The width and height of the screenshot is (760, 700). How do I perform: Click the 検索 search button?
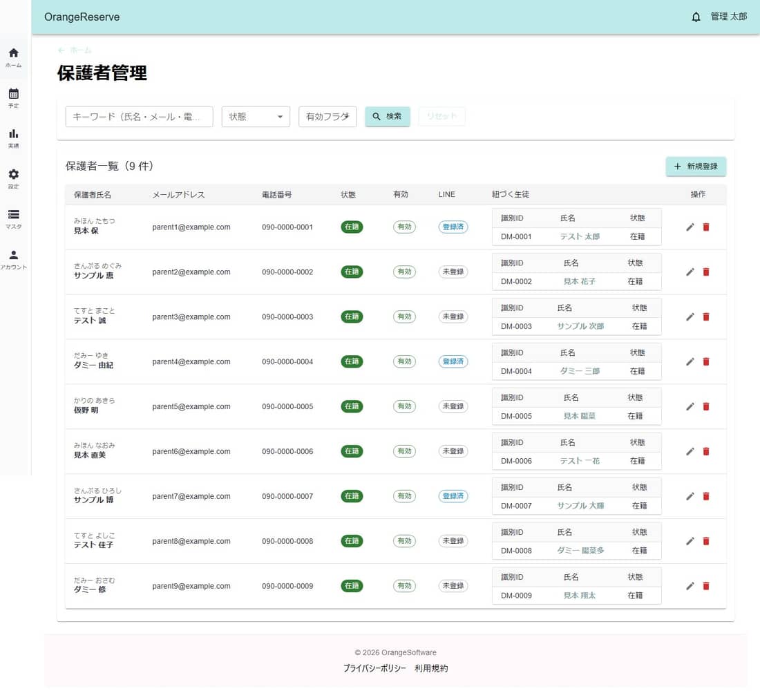388,117
